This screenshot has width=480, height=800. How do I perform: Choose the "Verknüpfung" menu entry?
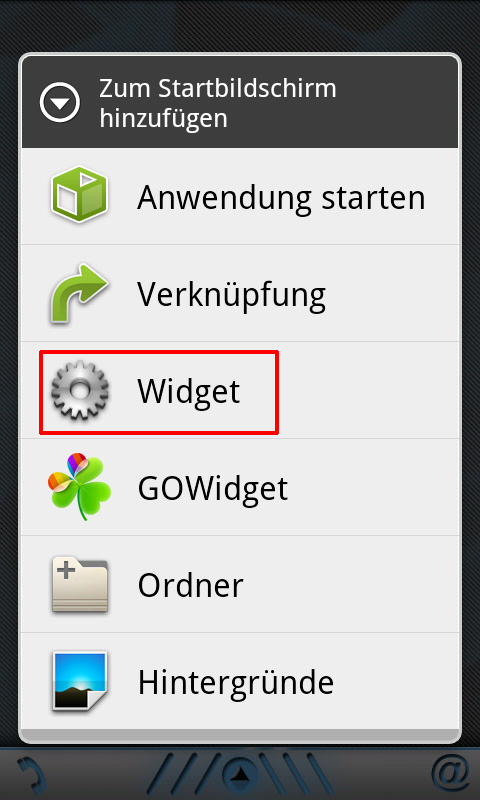point(240,293)
